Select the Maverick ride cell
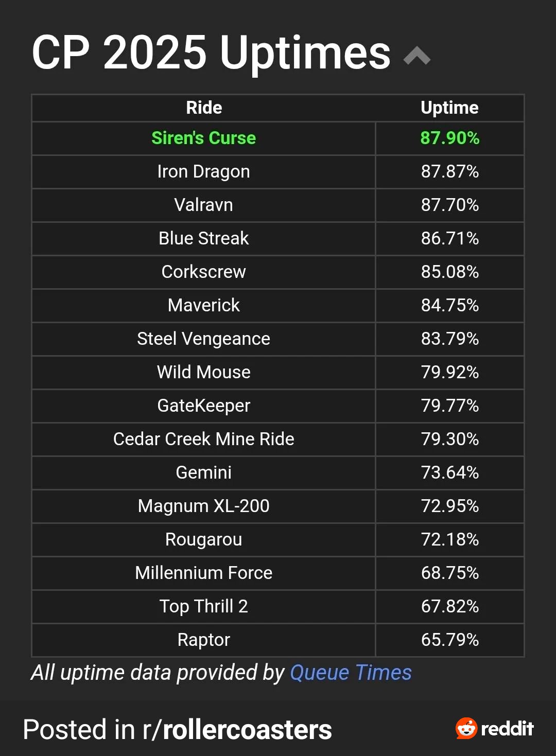Screen dimensions: 556x756 point(204,306)
